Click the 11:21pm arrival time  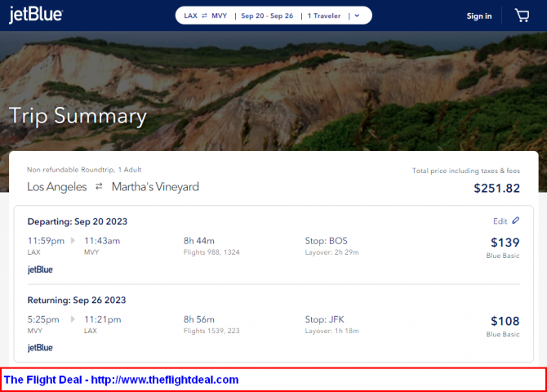tap(102, 319)
